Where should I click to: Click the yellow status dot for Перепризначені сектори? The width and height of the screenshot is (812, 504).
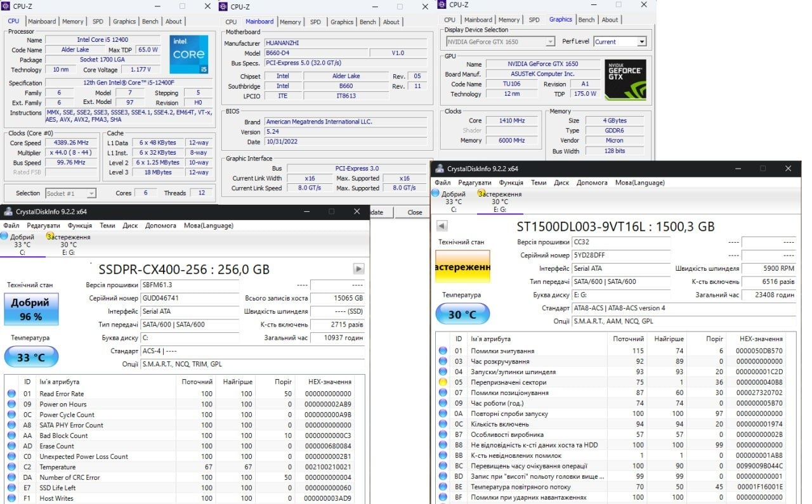pos(443,382)
